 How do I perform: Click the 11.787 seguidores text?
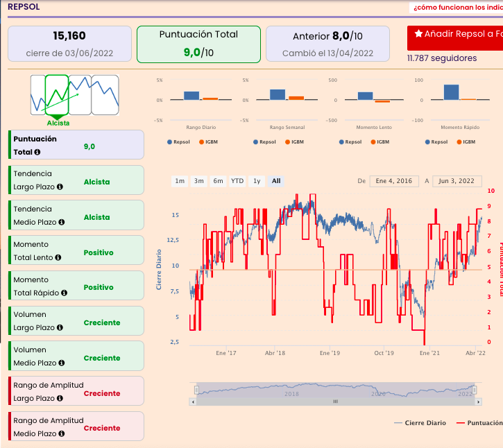pos(442,58)
